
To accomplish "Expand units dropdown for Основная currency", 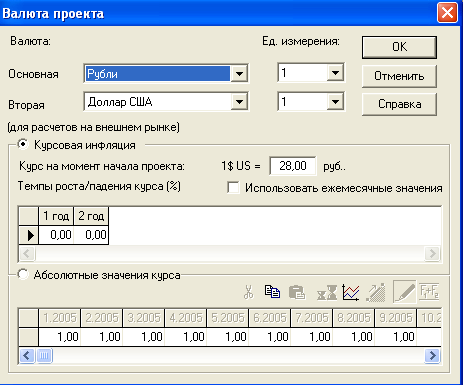I will point(335,73).
